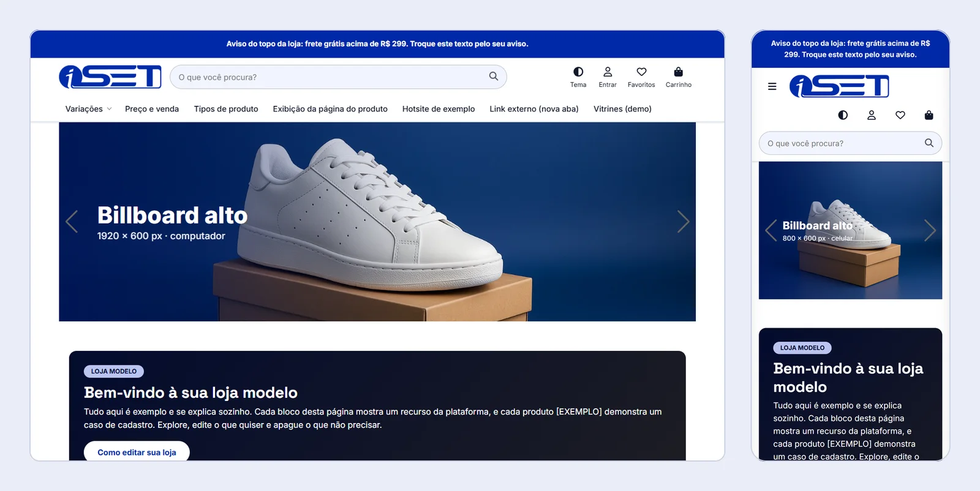980x491 pixels.
Task: Open Hotsite de exemplo menu item
Action: pyautogui.click(x=439, y=109)
